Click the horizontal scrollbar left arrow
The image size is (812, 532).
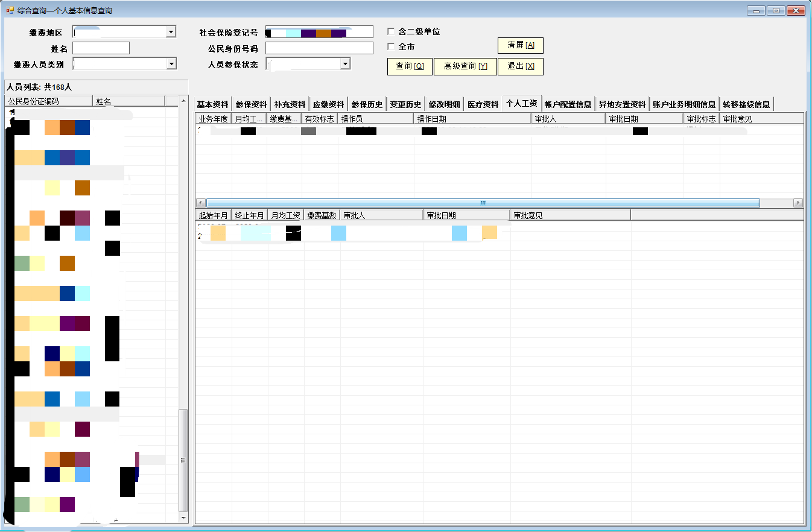tap(201, 203)
